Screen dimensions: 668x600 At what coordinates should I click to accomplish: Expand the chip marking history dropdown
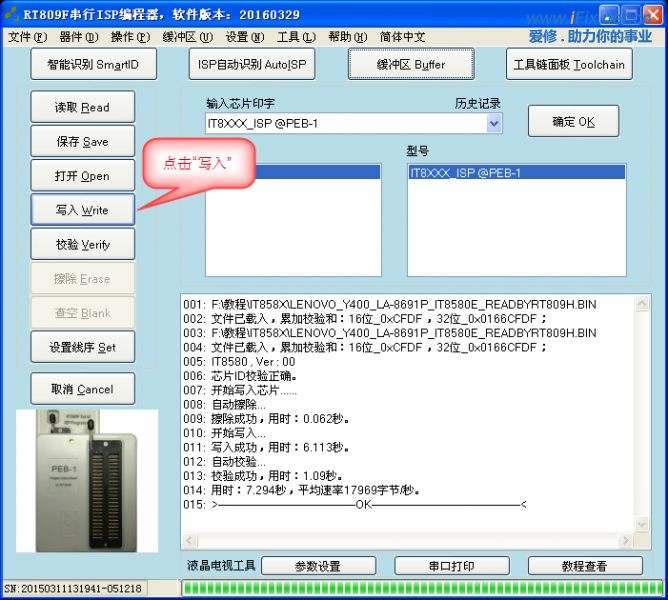[x=494, y=123]
